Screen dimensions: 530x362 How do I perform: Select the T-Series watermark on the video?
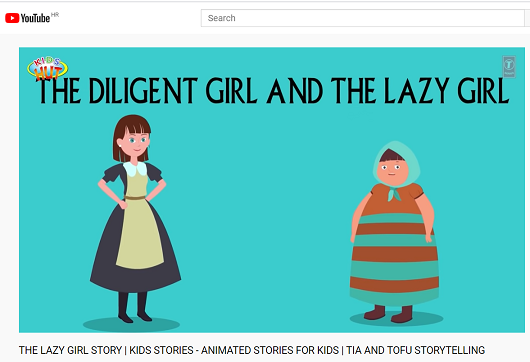click(509, 67)
